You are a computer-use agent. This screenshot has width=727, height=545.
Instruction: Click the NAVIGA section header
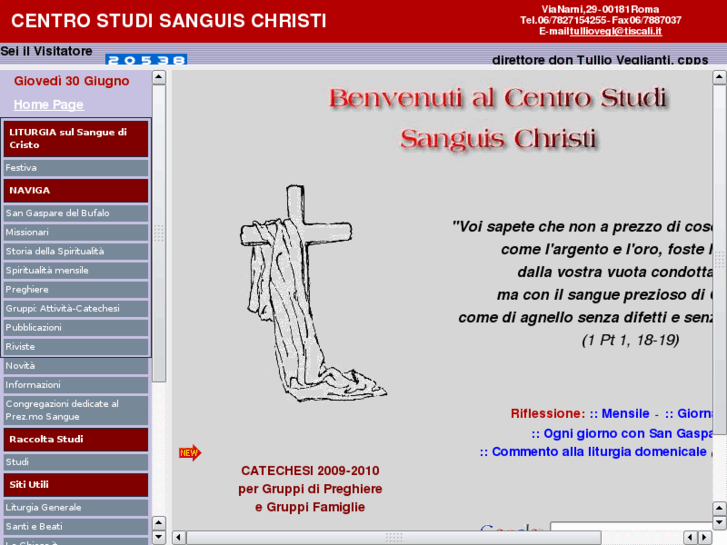coord(76,191)
